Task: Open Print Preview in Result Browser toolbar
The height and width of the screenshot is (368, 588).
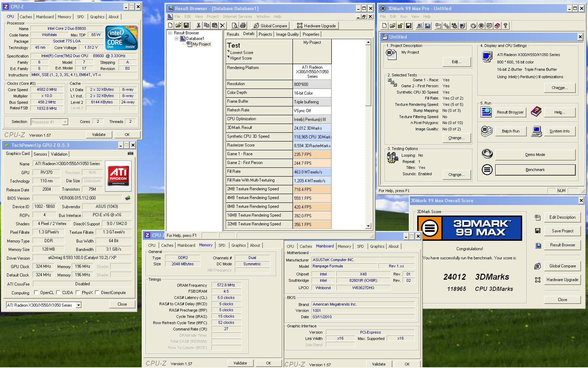Action: [234, 26]
